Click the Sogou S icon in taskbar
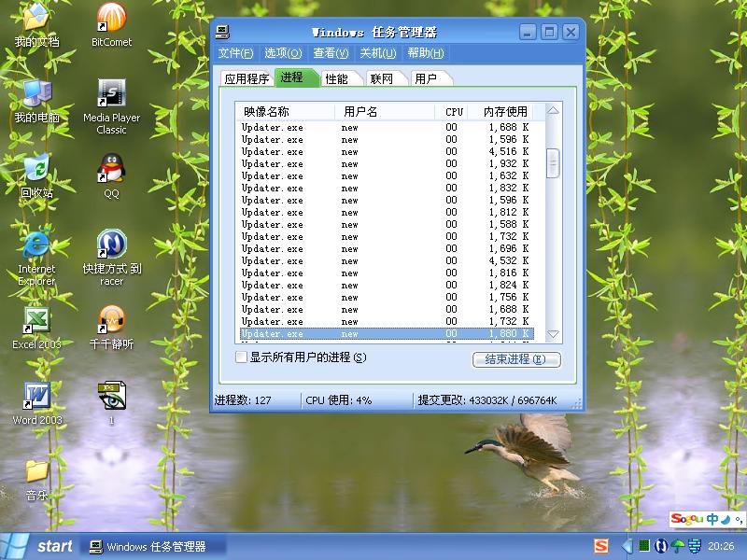The image size is (747, 560). [x=601, y=546]
